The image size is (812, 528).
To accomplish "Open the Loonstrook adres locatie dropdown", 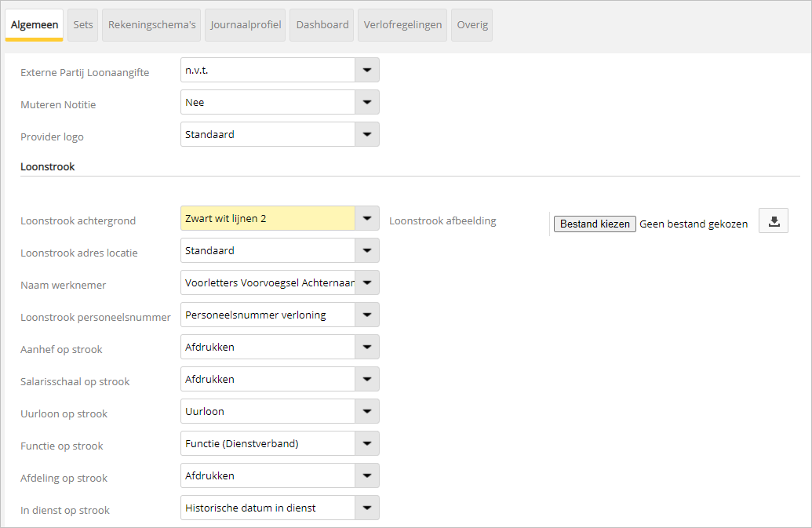I will coord(366,249).
